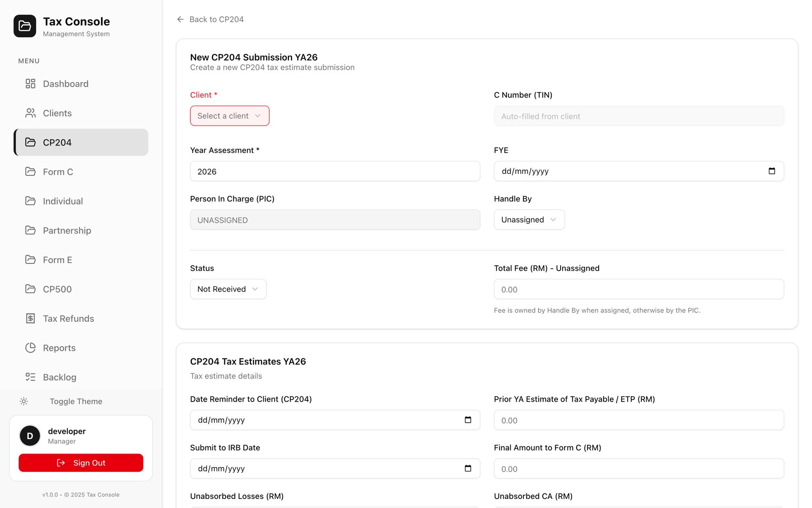Open the Select a client dropdown
812x508 pixels.
pyautogui.click(x=230, y=116)
